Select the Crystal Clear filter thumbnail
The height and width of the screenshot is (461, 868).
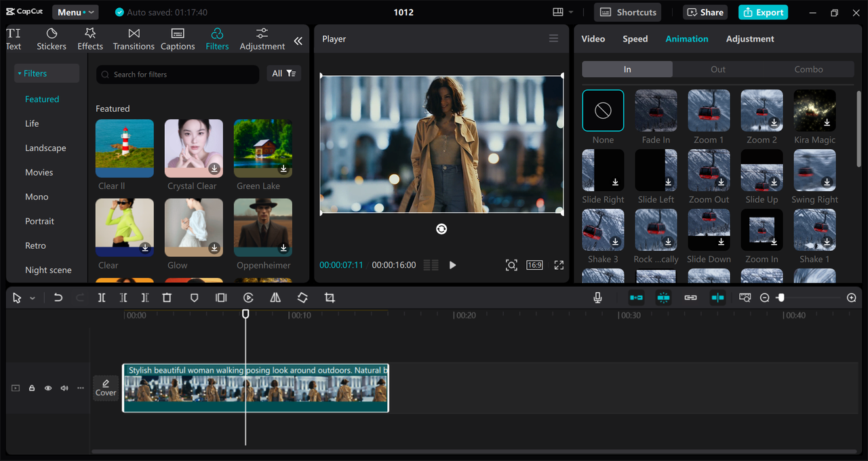pos(194,148)
